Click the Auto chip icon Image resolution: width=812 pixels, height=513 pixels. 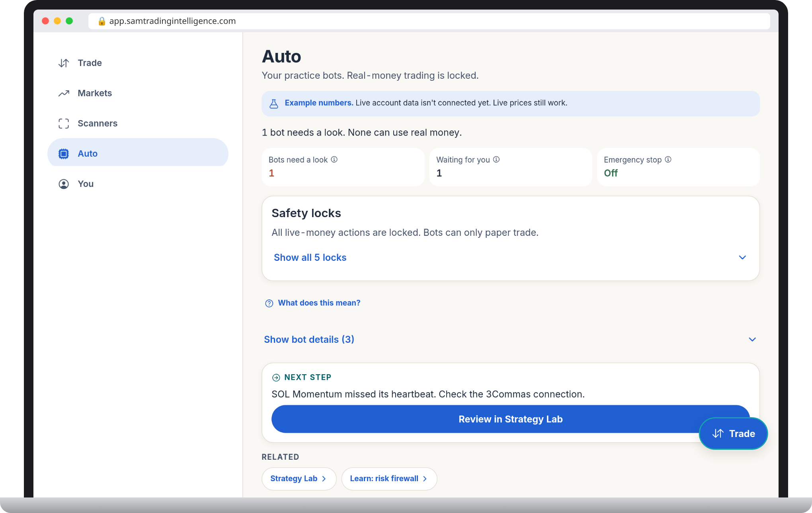tap(64, 154)
